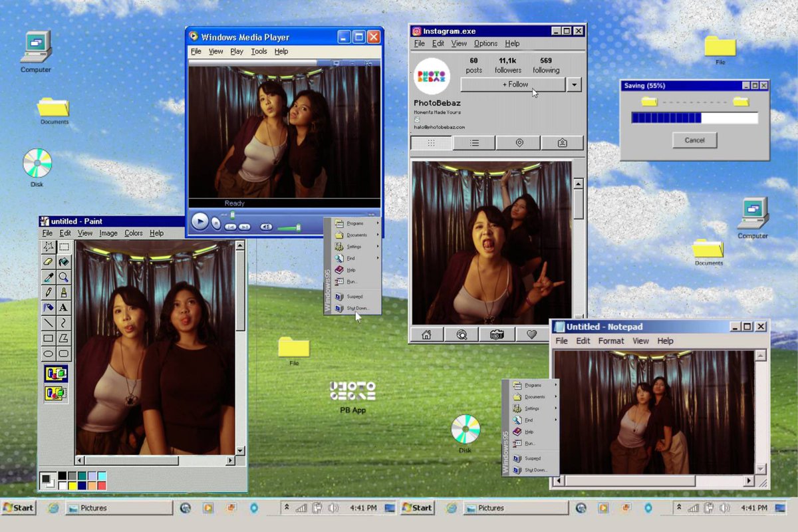The width and height of the screenshot is (798, 532).
Task: Click Stop in Windows Media Player
Action: [216, 223]
